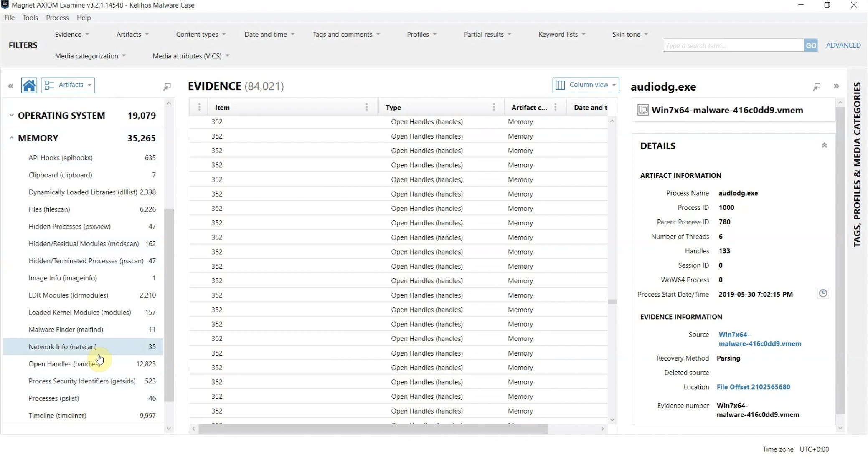Focus the search term input field

tap(733, 45)
